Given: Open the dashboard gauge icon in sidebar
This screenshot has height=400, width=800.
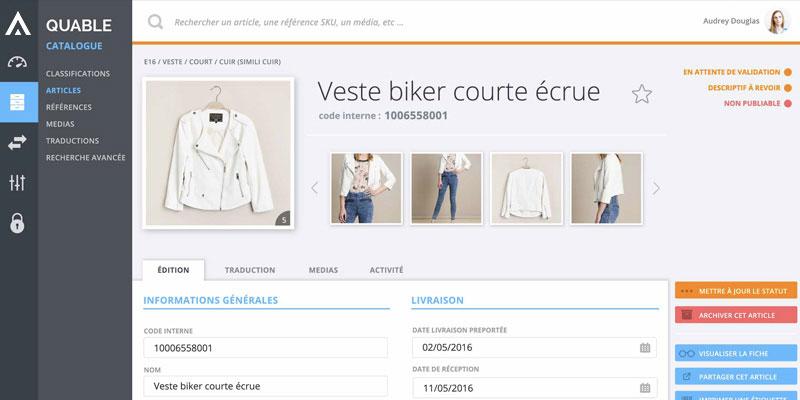Looking at the screenshot, I should click(x=17, y=62).
